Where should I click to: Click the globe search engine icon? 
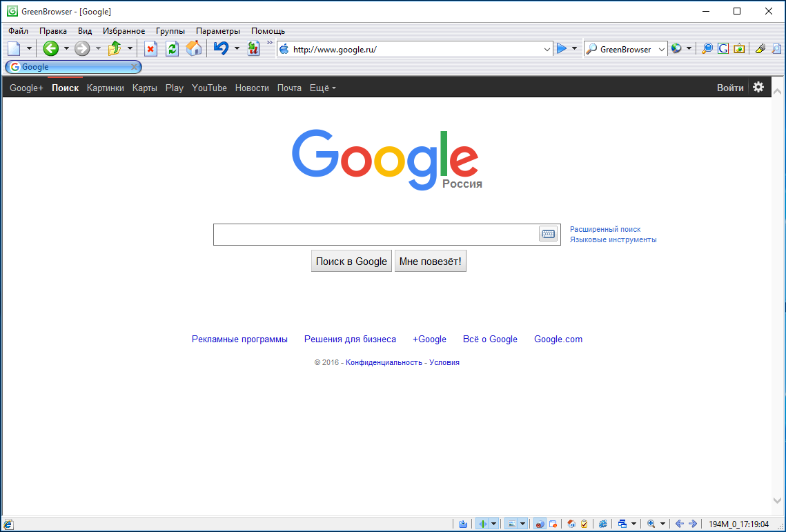pos(677,48)
